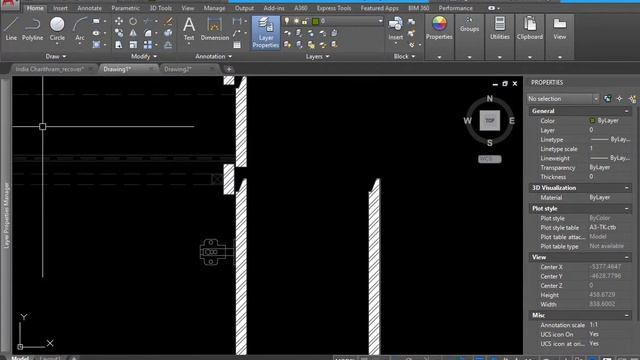Viewport: 640px width, 360px height.
Task: Select the Rotate tool
Action: coord(133,21)
